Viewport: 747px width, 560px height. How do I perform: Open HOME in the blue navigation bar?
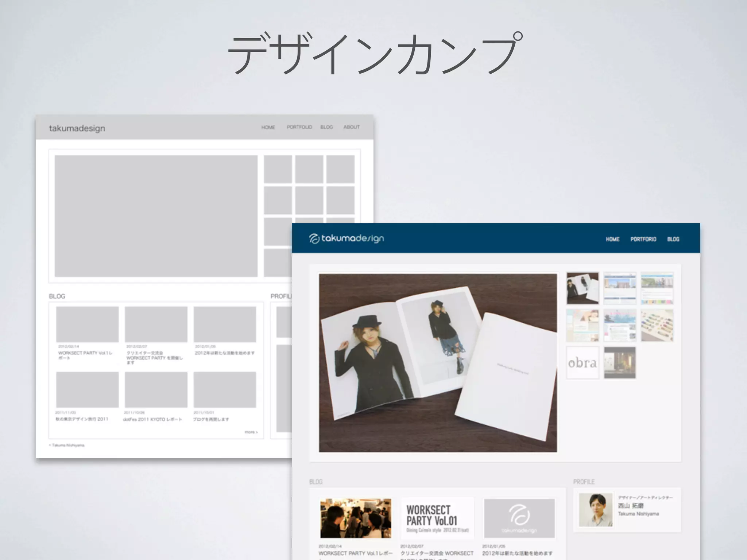click(612, 239)
